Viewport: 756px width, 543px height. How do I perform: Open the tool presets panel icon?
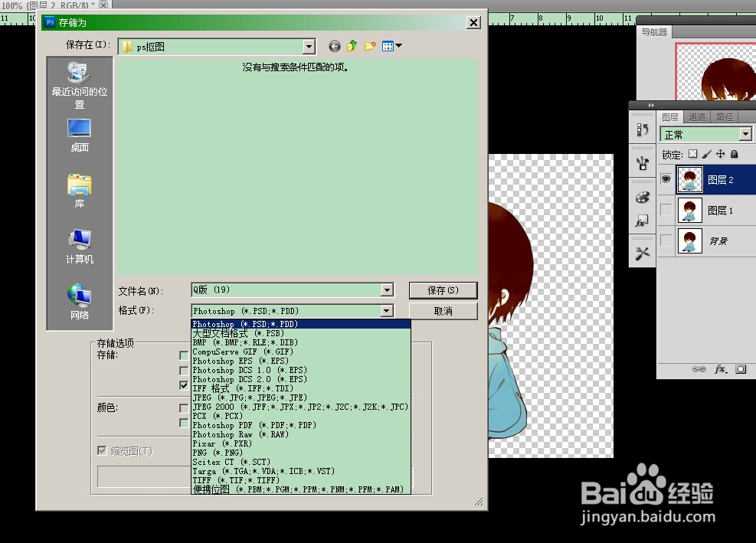[x=642, y=254]
